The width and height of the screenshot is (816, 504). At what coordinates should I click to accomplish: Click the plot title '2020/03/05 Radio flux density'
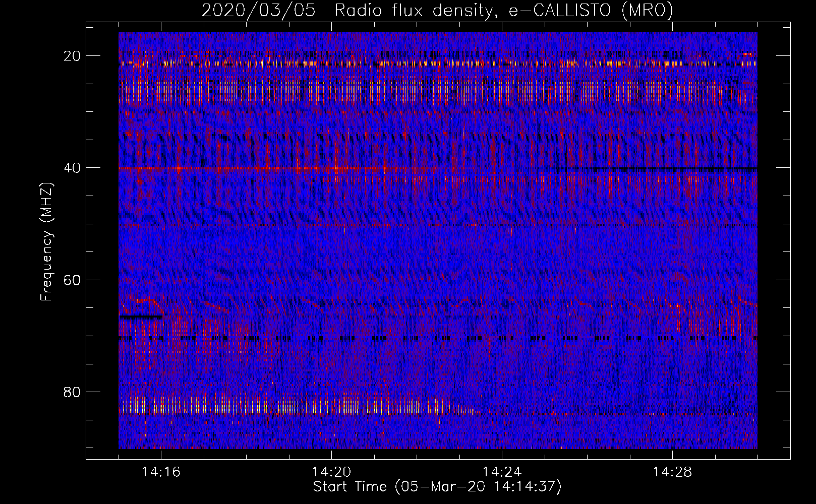click(437, 10)
